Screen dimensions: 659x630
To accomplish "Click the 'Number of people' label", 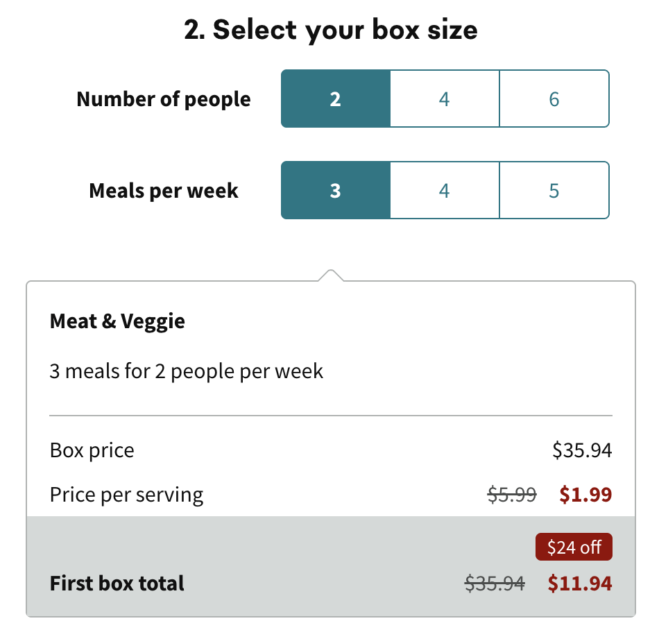I will click(163, 99).
